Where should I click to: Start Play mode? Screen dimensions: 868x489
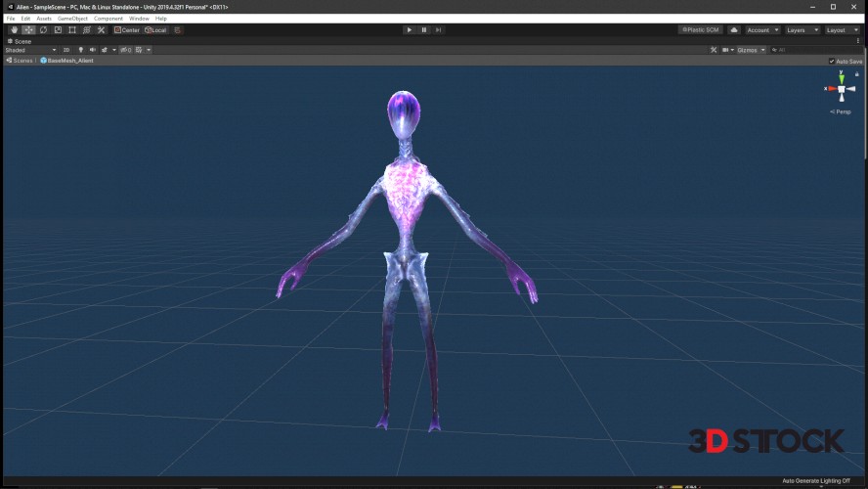click(x=410, y=30)
